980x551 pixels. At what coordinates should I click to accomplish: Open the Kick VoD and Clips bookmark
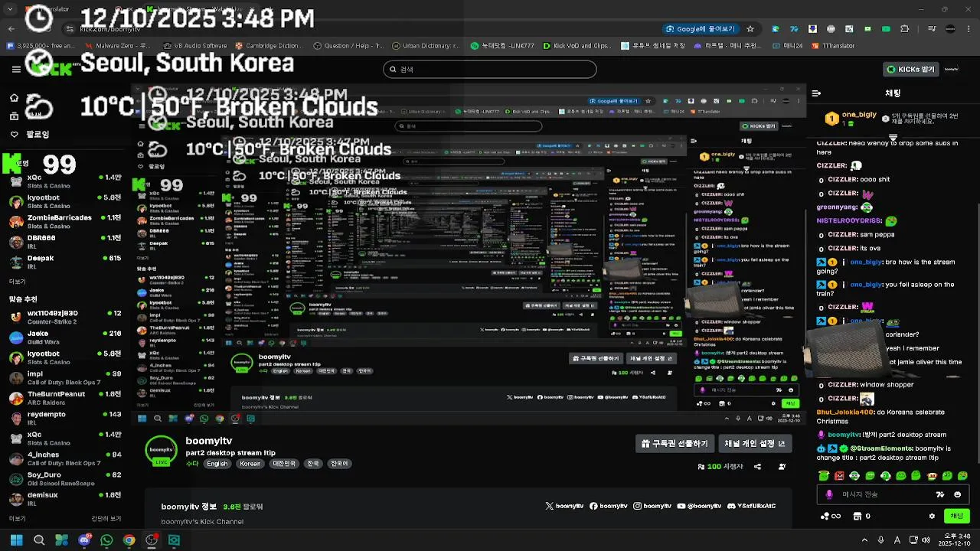[577, 46]
